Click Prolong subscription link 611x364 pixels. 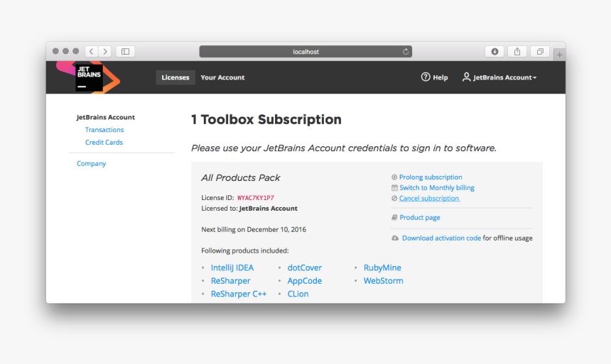[431, 177]
